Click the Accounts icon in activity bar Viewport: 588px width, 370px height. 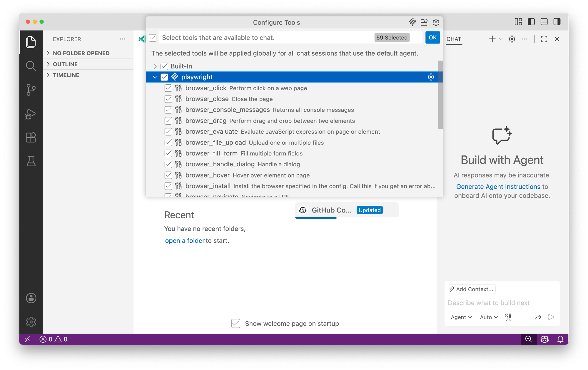pos(31,298)
